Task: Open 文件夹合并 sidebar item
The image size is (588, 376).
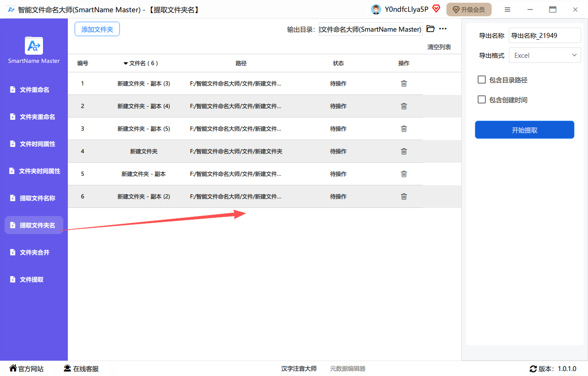Action: tap(34, 253)
